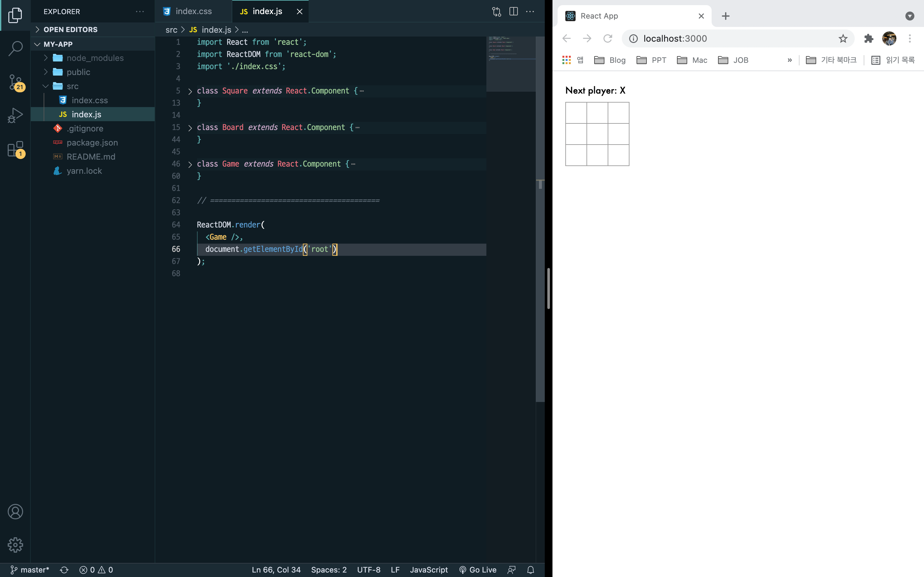Split the editor to the right

514,12
